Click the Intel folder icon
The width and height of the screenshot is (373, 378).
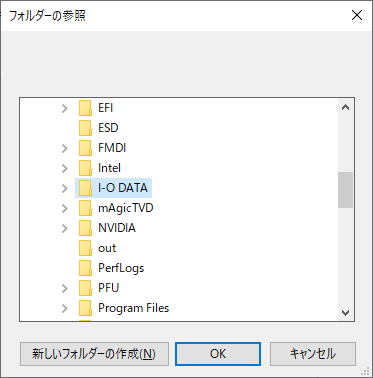[x=85, y=168]
